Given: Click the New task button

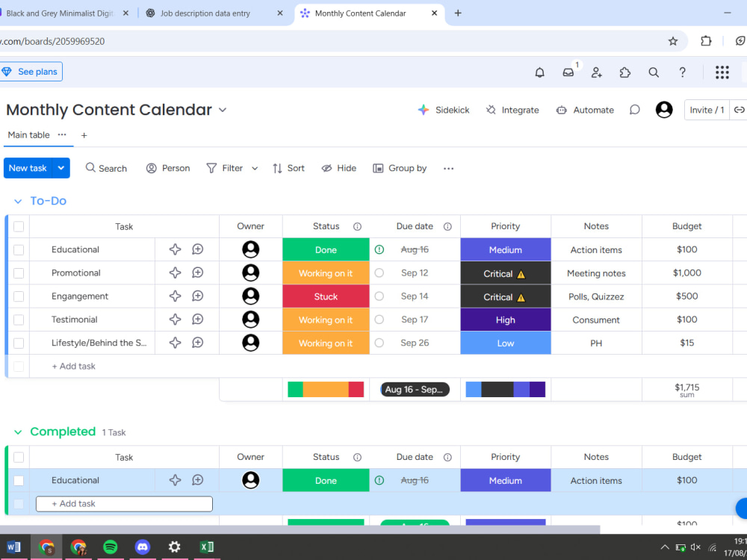Looking at the screenshot, I should 28,168.
